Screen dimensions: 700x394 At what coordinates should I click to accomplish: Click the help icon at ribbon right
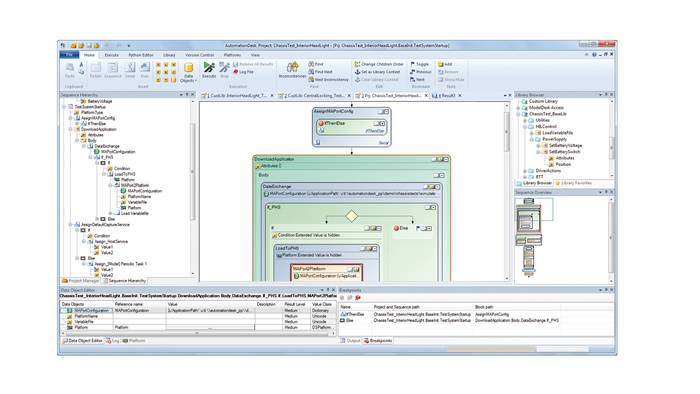[594, 54]
